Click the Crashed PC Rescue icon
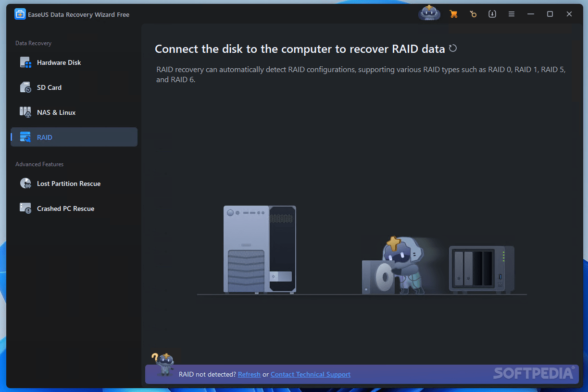This screenshot has height=392, width=588. click(x=25, y=208)
